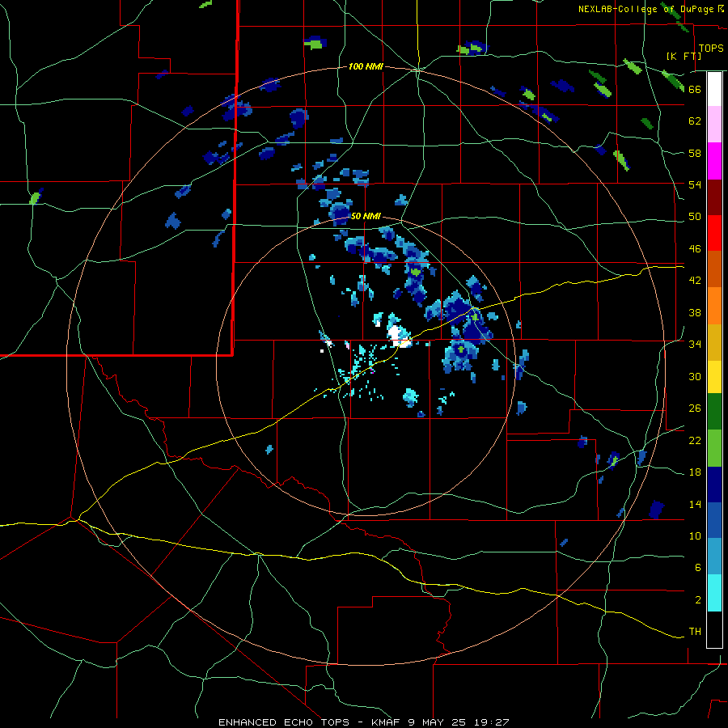Image resolution: width=728 pixels, height=728 pixels.
Task: Click the medium blue legend swatch between 10 and 14
Action: click(714, 520)
